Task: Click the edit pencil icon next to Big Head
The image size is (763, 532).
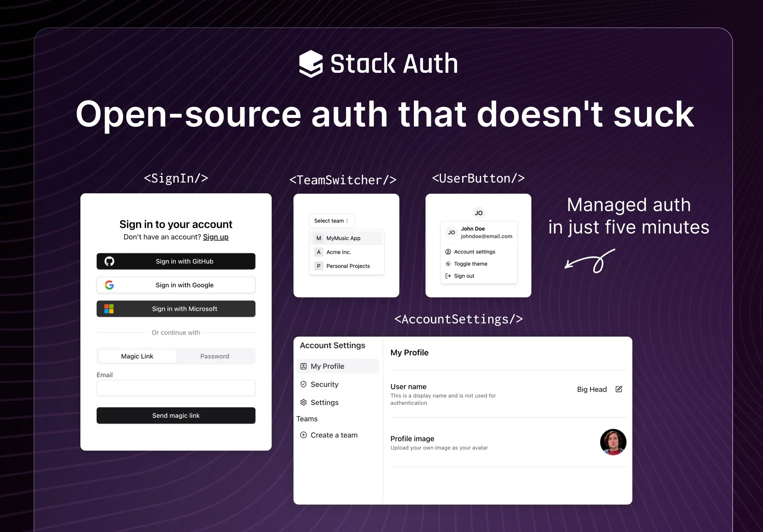Action: (x=619, y=389)
